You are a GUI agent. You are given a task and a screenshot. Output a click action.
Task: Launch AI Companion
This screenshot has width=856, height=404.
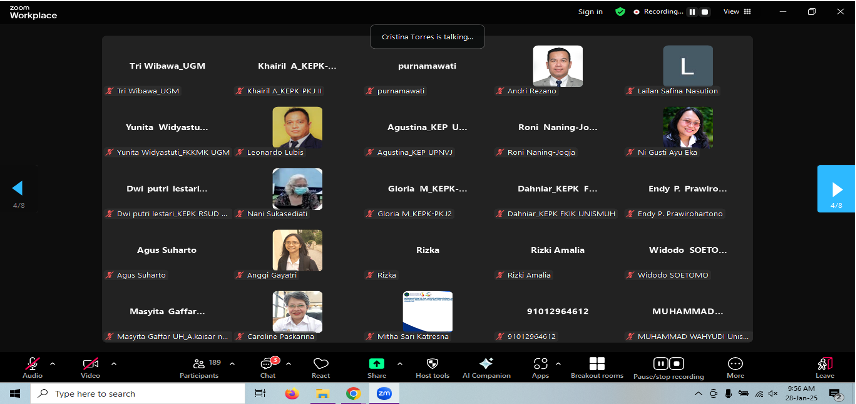click(x=486, y=366)
